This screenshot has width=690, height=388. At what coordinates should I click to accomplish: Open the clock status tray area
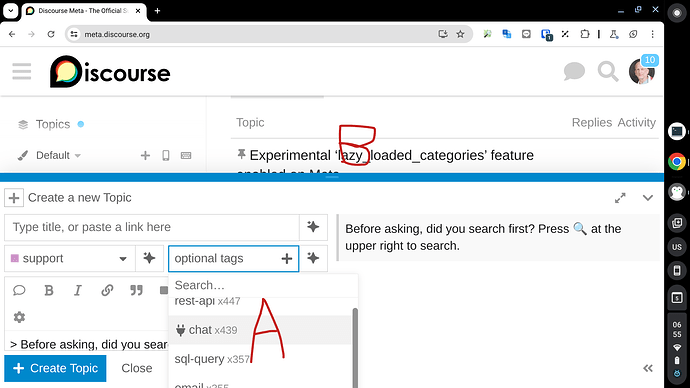677,348
